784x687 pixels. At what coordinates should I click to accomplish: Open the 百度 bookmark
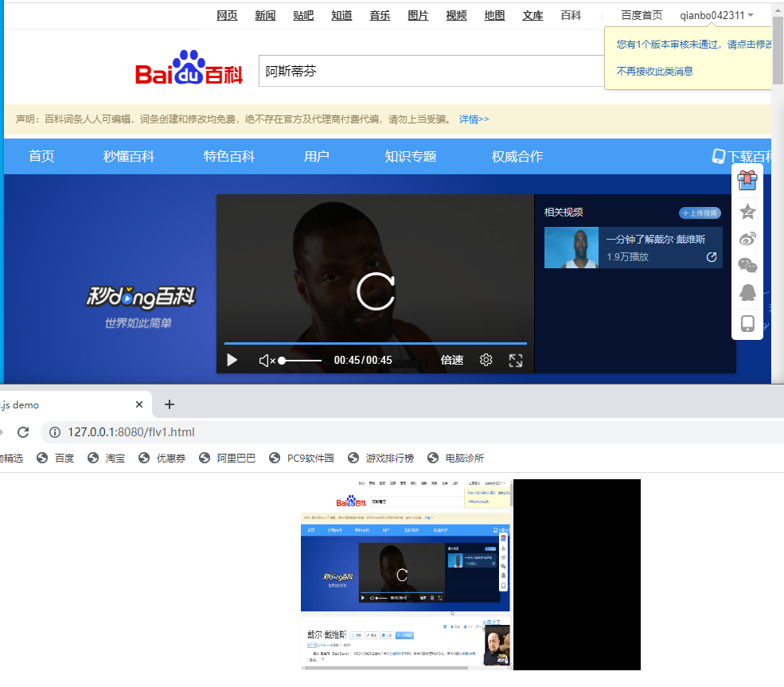[x=56, y=458]
